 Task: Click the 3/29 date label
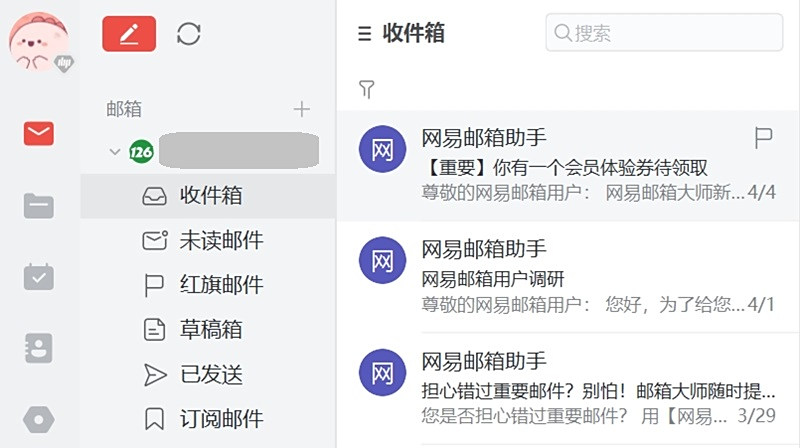(x=757, y=415)
